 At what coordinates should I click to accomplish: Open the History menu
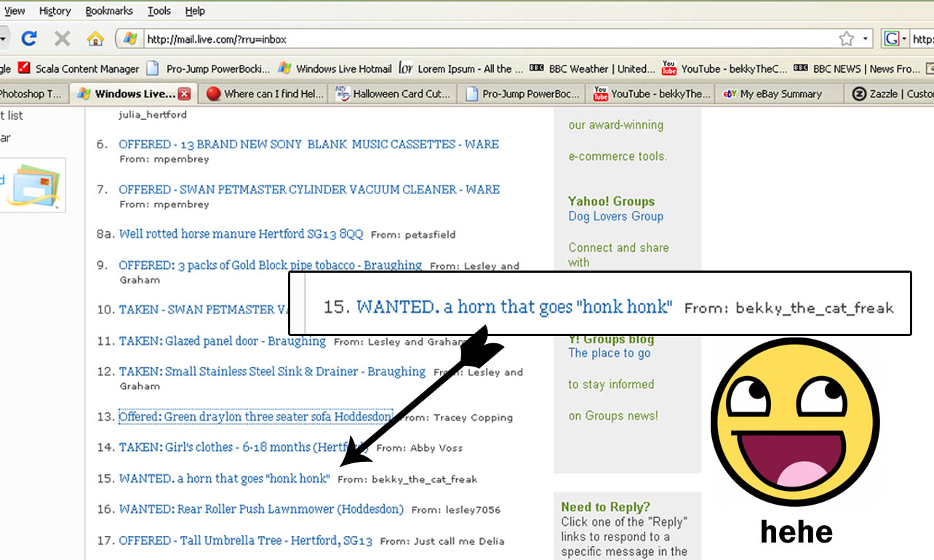(x=55, y=11)
